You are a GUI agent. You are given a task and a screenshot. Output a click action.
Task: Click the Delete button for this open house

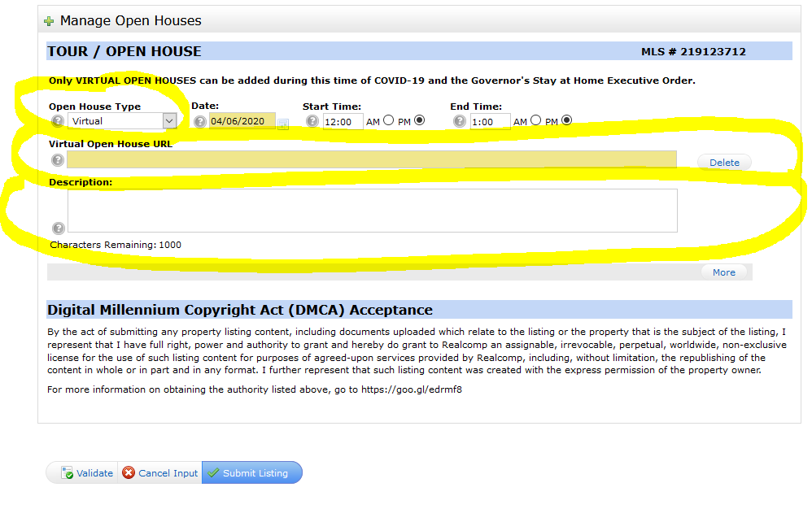point(724,163)
